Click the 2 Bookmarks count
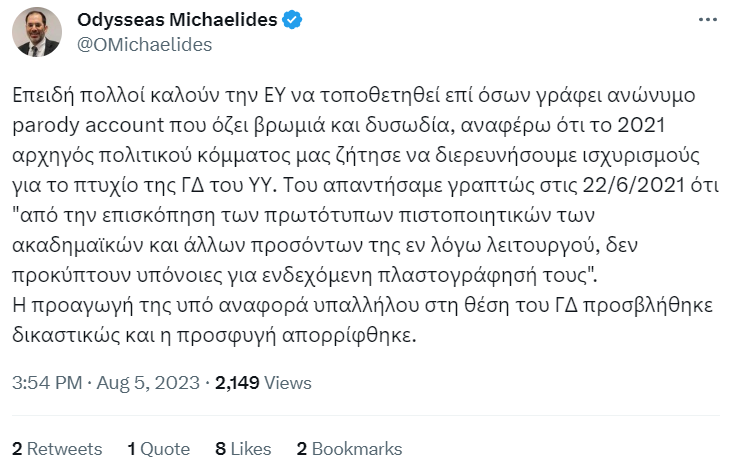The image size is (733, 463). click(349, 448)
